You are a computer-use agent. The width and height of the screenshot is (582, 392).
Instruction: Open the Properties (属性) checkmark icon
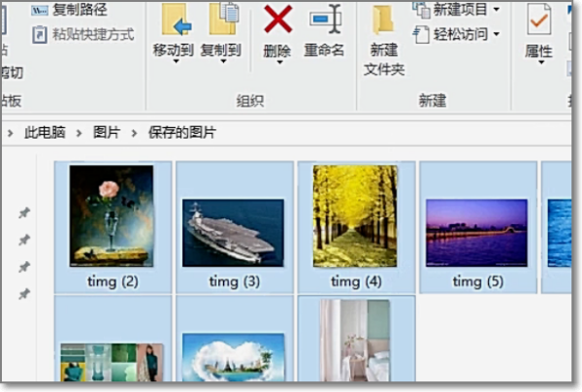click(x=539, y=18)
